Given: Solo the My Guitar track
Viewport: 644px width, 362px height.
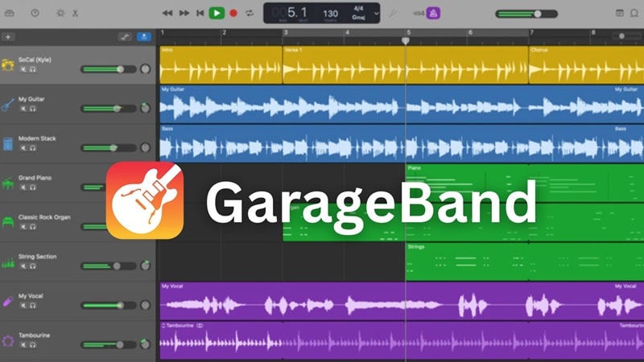Looking at the screenshot, I should coord(32,109).
